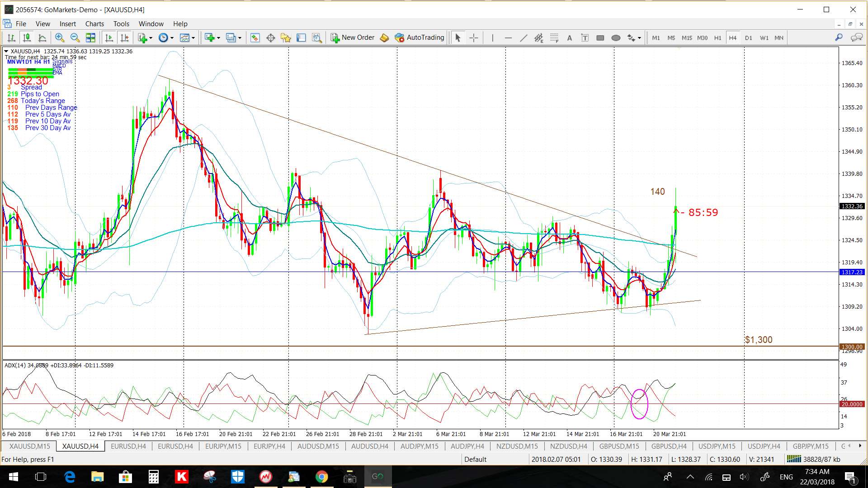The width and height of the screenshot is (868, 488).
Task: Open the Profiles icon
Action: pyautogui.click(x=231, y=38)
